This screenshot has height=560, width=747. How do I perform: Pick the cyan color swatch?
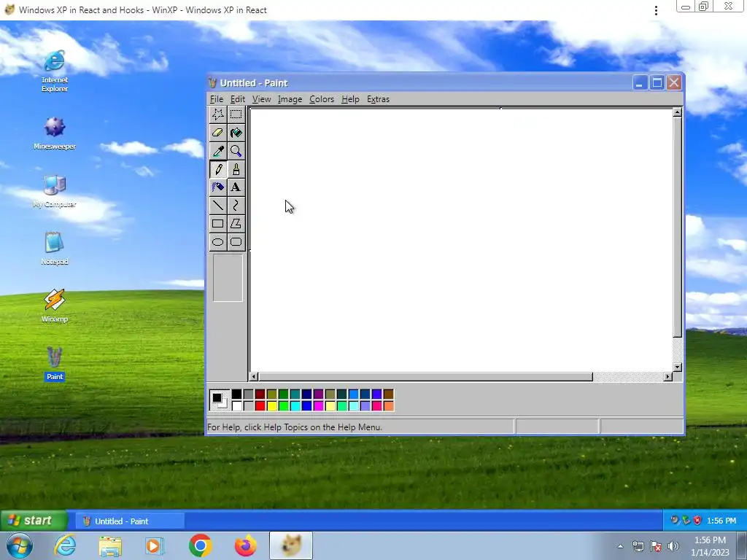(295, 405)
